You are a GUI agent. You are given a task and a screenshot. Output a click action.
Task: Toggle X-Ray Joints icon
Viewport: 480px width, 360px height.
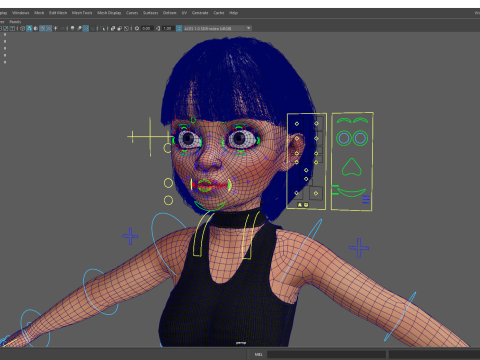126,28
